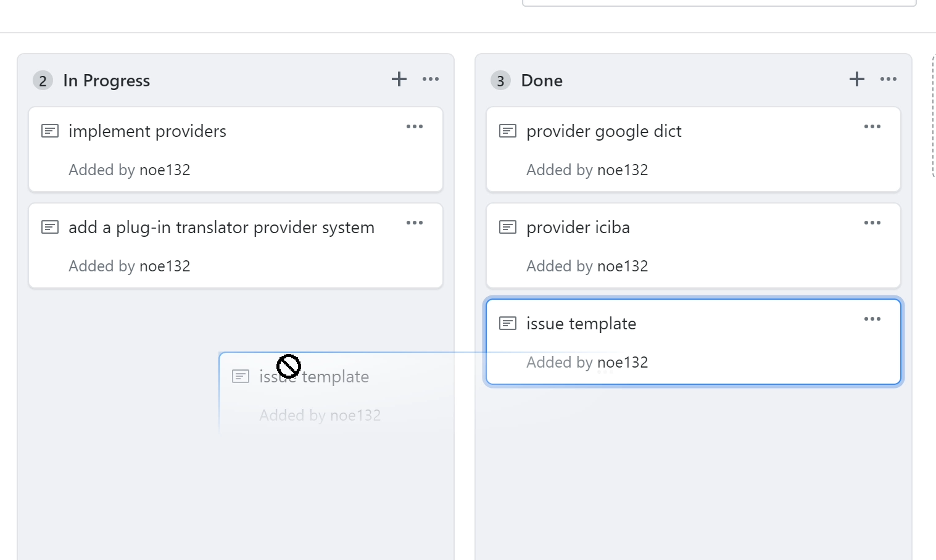Open menu for plug-in translator provider card

pyautogui.click(x=415, y=223)
